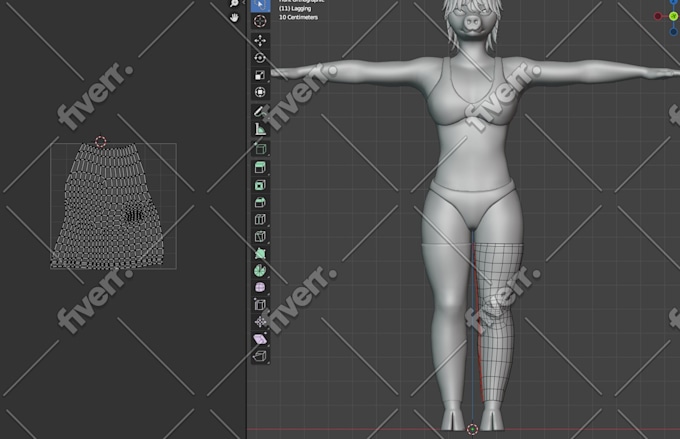
Task: Snap view to red X axis gizmo
Action: click(658, 16)
